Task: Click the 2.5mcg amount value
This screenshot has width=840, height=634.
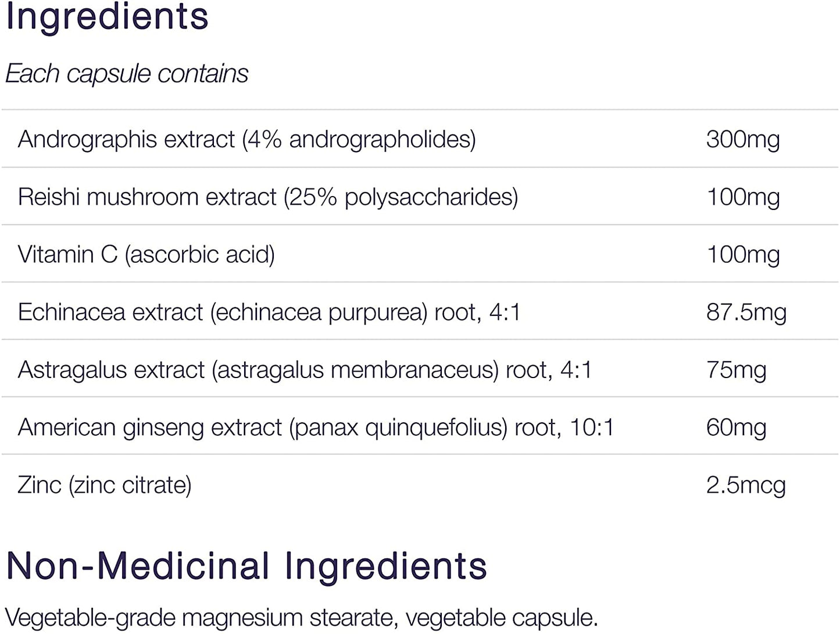Action: coord(745,485)
